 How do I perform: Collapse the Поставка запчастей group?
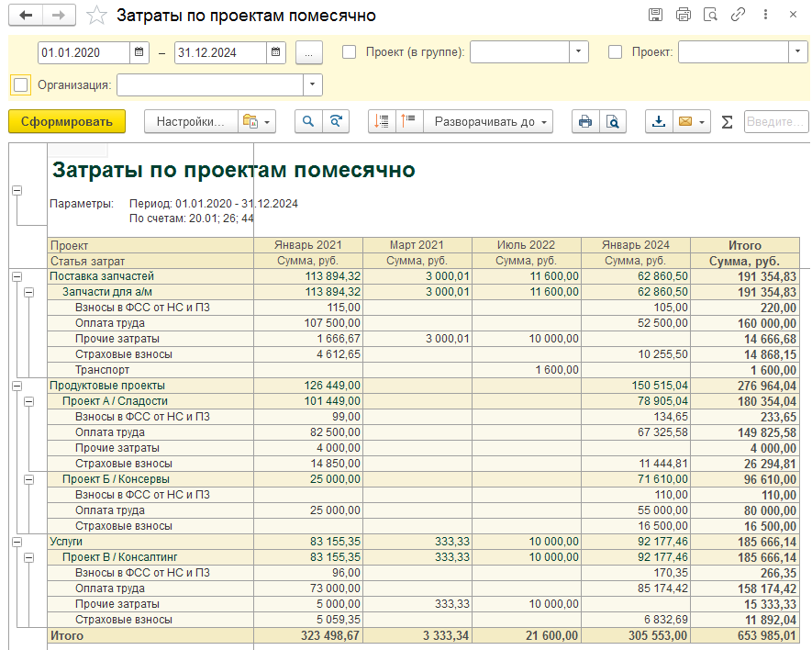coord(17,276)
